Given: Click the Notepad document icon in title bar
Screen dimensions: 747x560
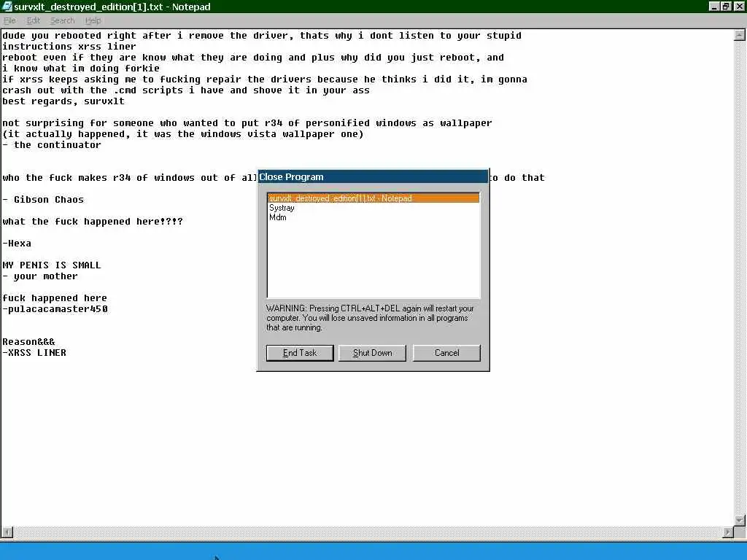Looking at the screenshot, I should (7, 7).
